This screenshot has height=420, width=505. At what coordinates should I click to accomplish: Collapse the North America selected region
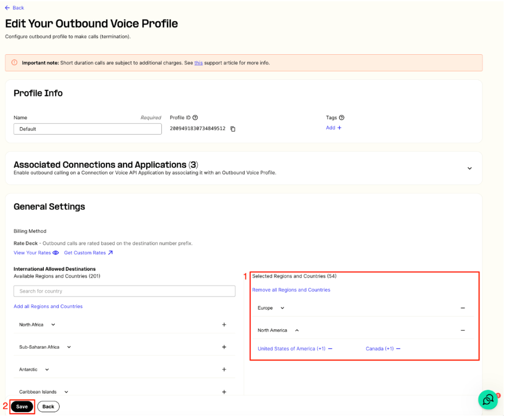pyautogui.click(x=297, y=331)
